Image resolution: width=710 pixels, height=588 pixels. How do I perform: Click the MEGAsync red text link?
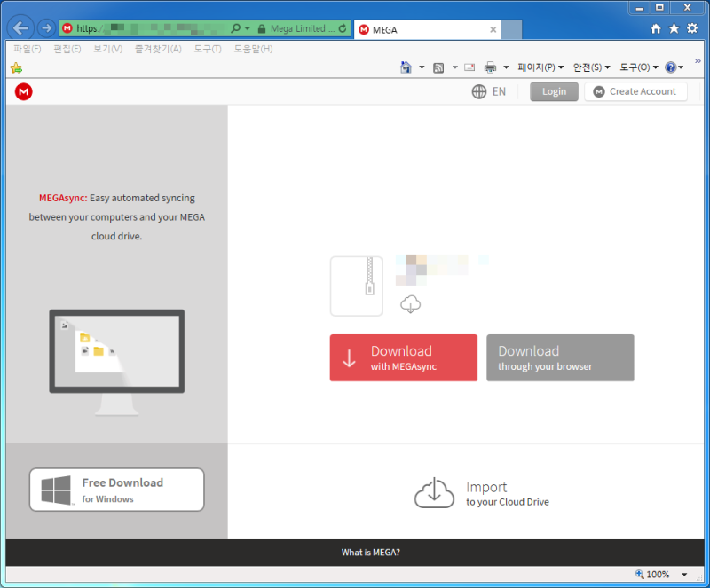click(63, 198)
